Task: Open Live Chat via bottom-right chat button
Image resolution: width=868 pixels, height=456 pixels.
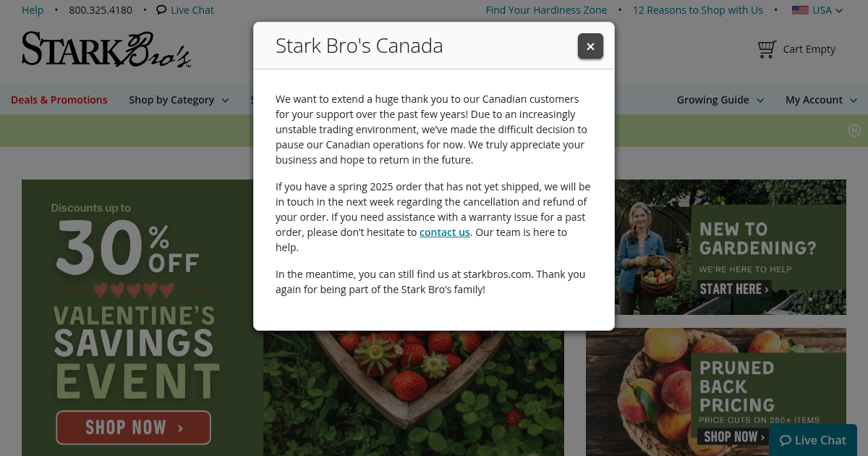Action: [x=813, y=439]
